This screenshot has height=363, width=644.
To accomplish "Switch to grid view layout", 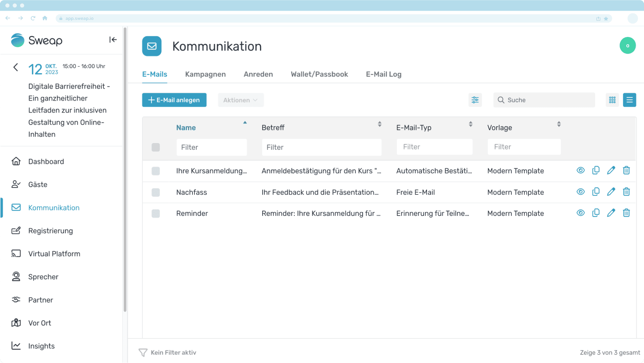I will point(612,100).
